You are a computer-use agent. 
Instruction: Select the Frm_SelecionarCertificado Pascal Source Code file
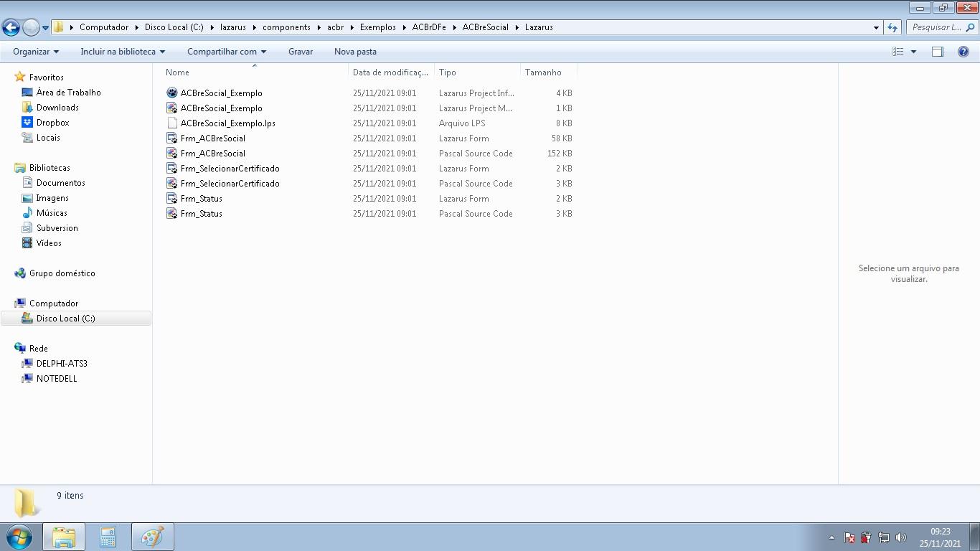[x=369, y=184]
